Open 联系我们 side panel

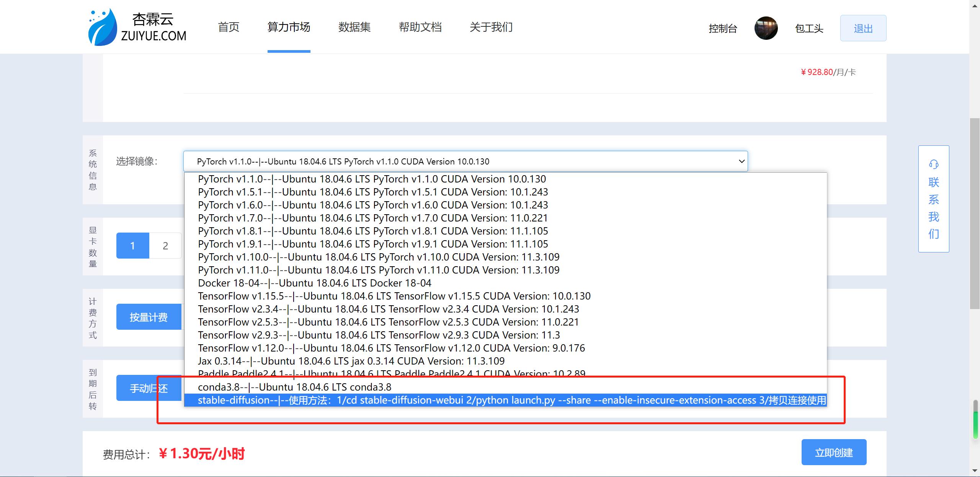click(934, 199)
